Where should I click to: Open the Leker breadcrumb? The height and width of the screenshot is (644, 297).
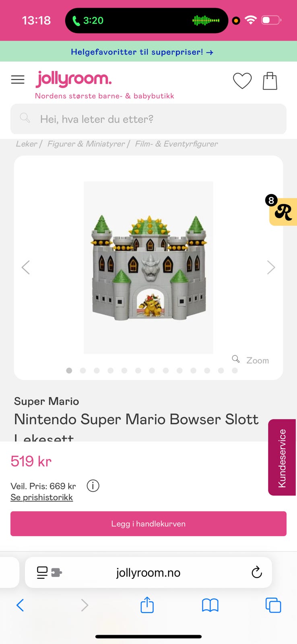pyautogui.click(x=26, y=144)
